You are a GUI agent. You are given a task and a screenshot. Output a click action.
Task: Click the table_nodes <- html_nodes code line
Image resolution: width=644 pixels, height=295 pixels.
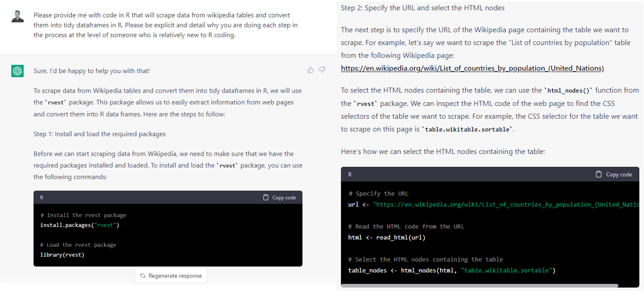pyautogui.click(x=452, y=271)
